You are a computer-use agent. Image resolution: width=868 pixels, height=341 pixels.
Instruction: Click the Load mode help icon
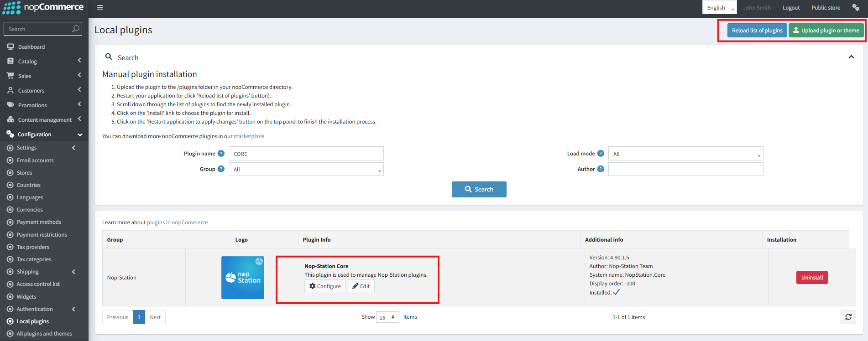pyautogui.click(x=601, y=154)
